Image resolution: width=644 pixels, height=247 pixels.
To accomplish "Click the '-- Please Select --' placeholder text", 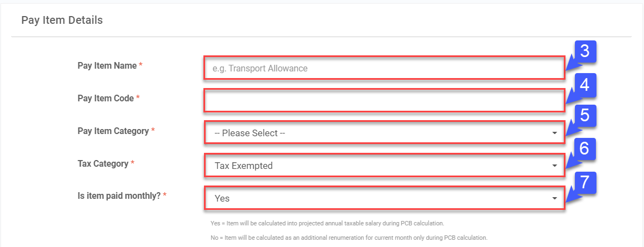I will pyautogui.click(x=250, y=133).
